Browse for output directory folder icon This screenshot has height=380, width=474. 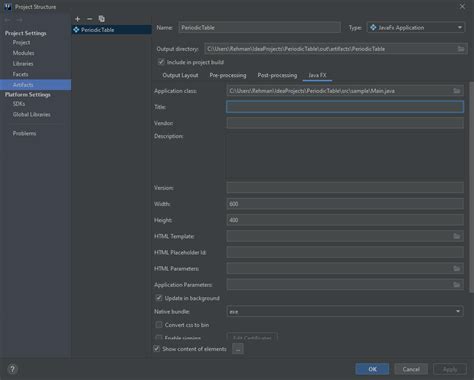coord(461,49)
